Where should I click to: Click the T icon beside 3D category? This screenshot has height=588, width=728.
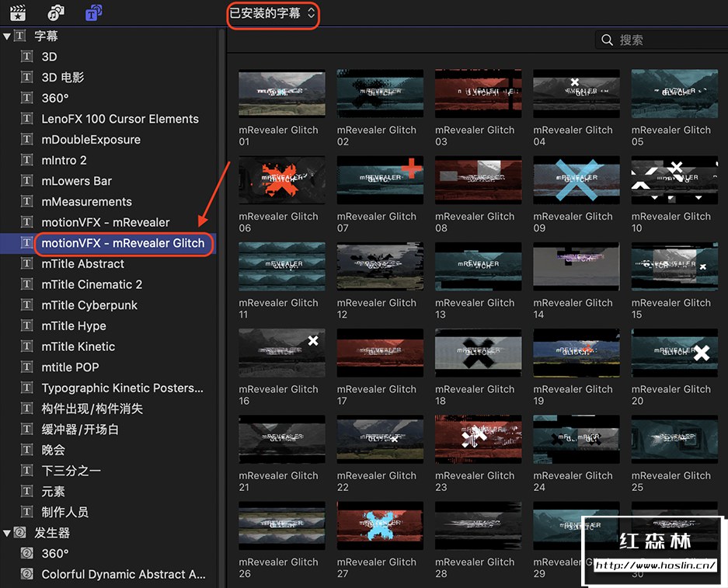[27, 57]
